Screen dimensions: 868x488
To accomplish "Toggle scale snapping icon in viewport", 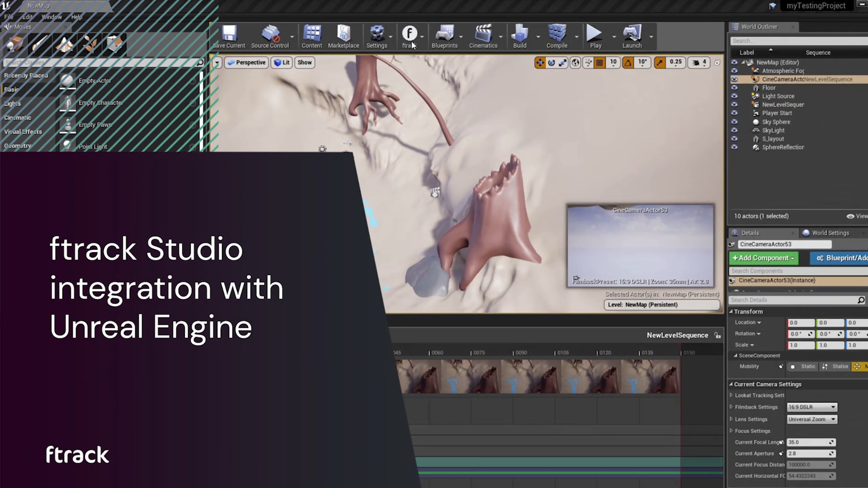I will [x=660, y=63].
